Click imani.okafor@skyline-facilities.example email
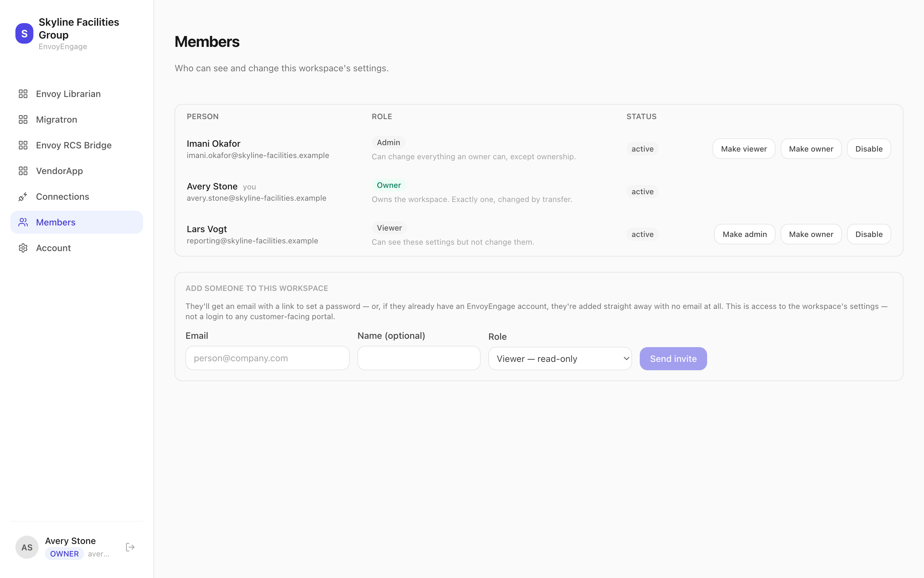Screen dimensions: 924x578 [x=258, y=155]
